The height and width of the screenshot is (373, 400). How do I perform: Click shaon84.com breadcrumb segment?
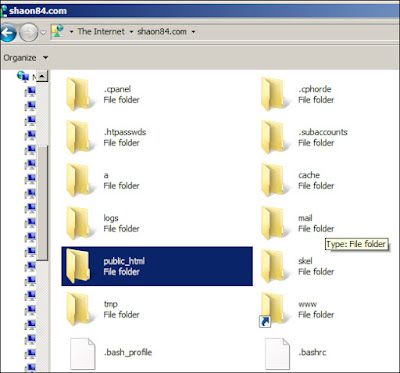coord(162,32)
